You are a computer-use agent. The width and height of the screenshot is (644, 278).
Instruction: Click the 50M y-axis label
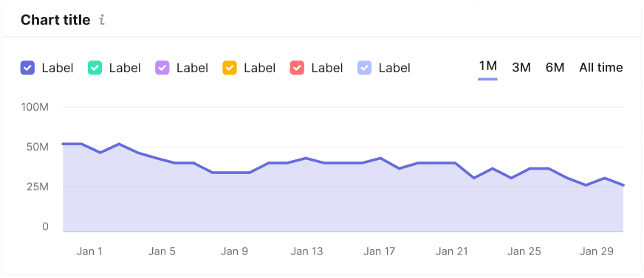pos(38,147)
